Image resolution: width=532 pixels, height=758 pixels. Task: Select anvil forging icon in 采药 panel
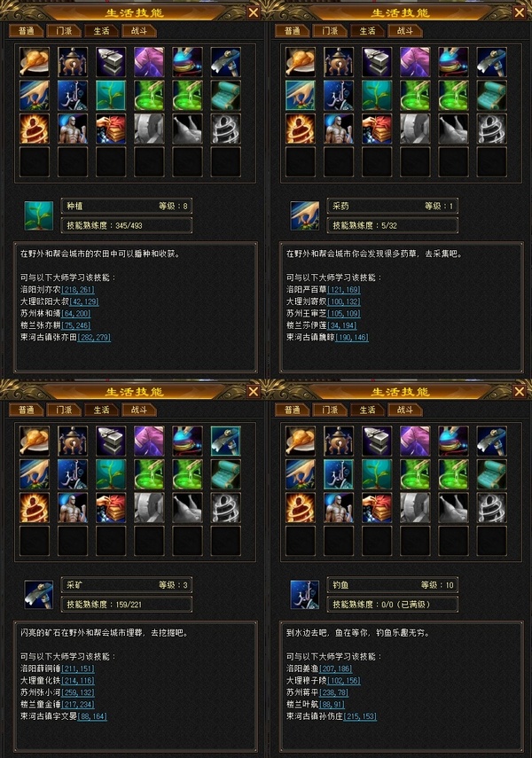coord(377,62)
